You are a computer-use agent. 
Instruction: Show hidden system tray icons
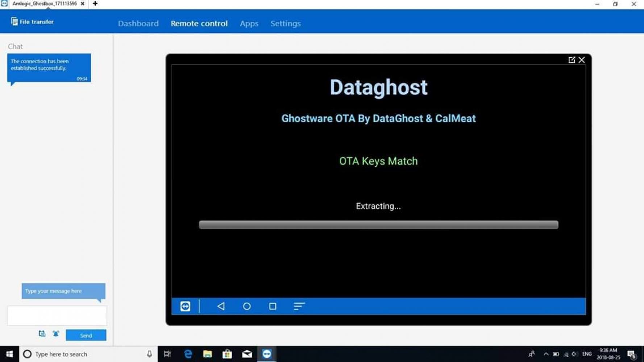[x=546, y=354]
